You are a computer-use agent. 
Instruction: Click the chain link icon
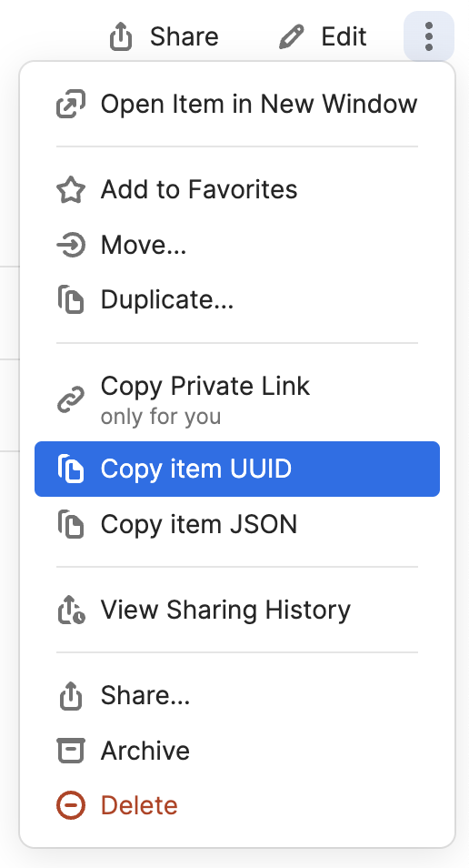71,399
